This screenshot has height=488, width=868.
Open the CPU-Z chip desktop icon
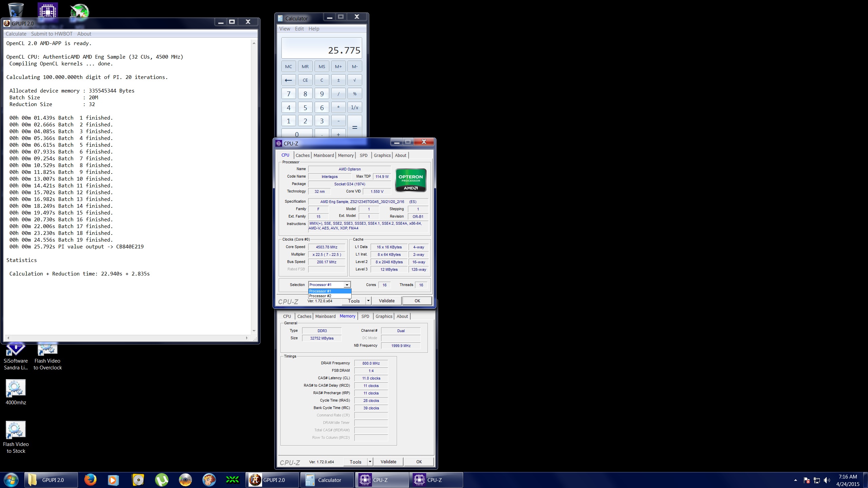pos(47,11)
